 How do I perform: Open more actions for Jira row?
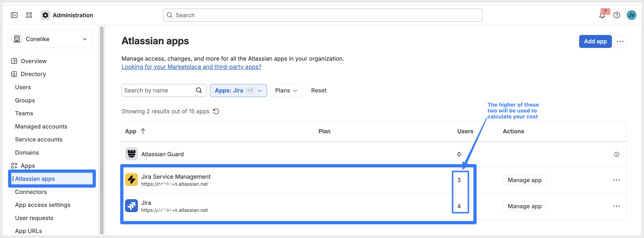(616, 206)
